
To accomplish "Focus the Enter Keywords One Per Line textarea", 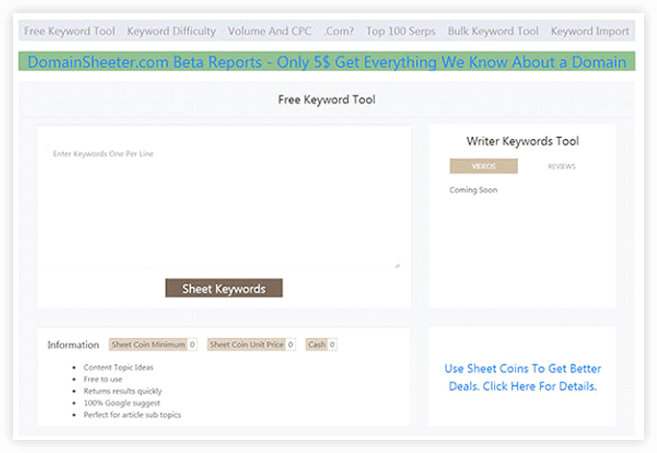I will (224, 207).
